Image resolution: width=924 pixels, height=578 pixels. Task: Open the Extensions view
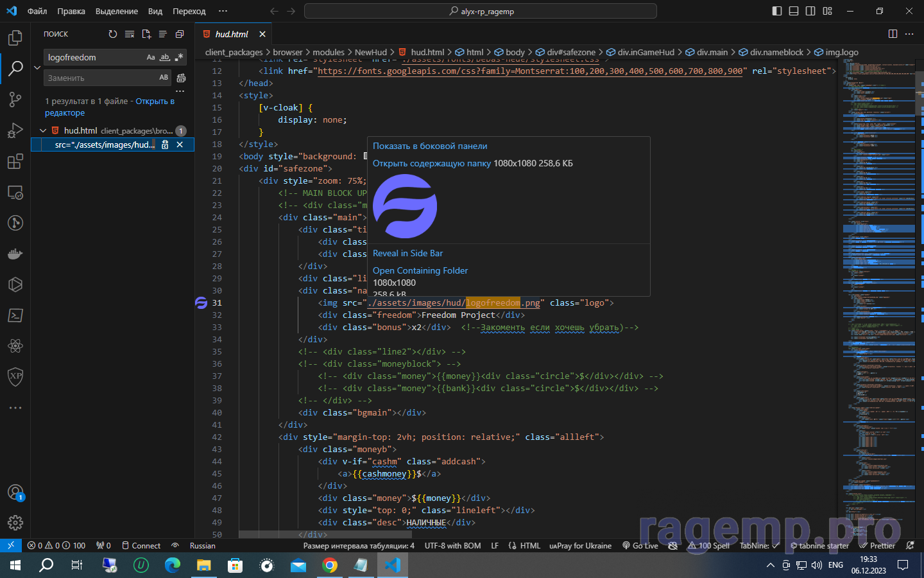click(15, 161)
